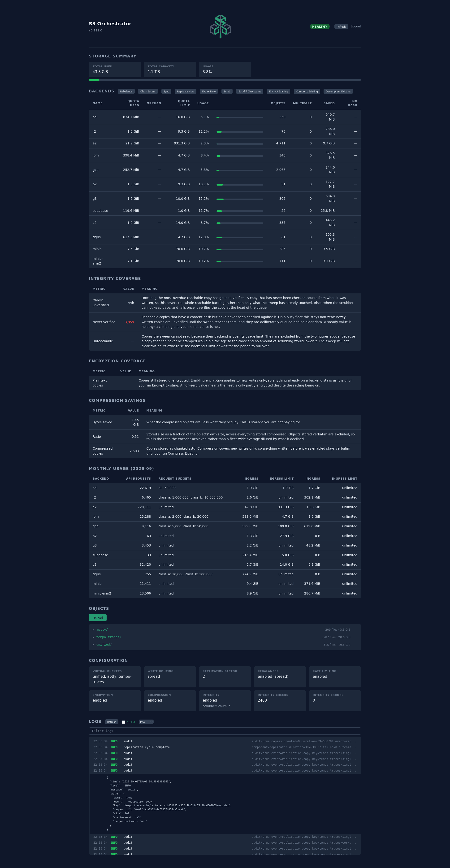This screenshot has height=868, width=450.
Task: Click the TOTAL USED 43.8 GiB card
Action: 115,69
